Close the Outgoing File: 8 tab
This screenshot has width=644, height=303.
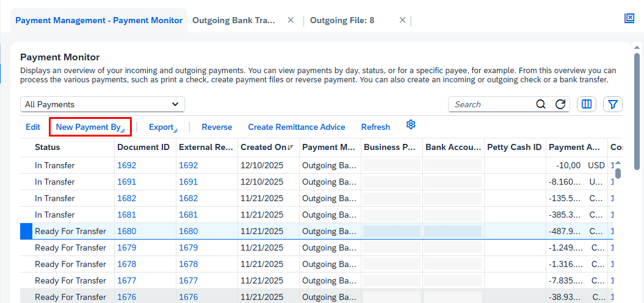click(x=402, y=20)
